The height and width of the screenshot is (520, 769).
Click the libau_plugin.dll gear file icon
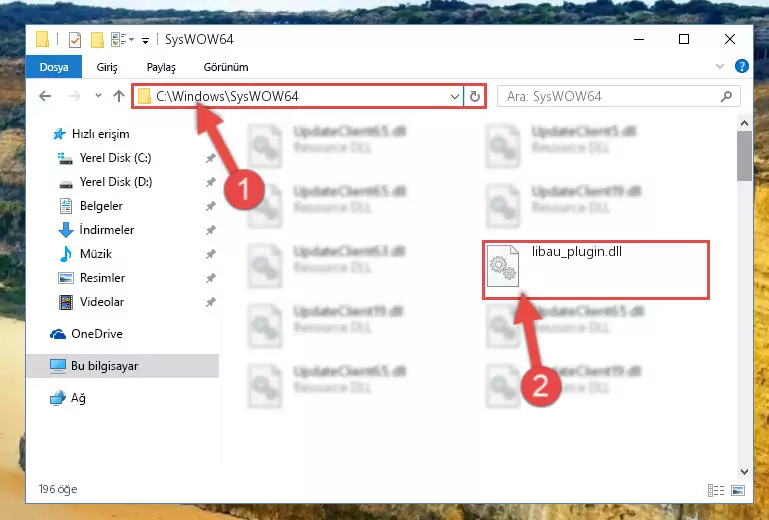click(503, 265)
